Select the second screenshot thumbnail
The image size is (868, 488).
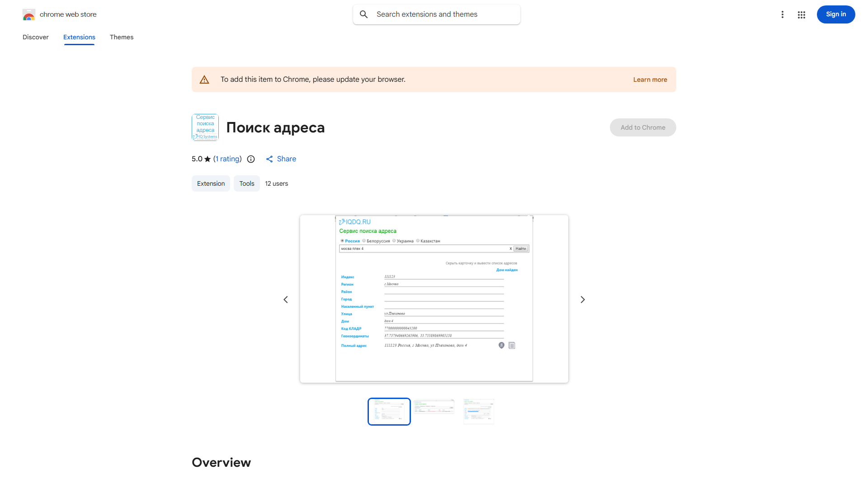(434, 411)
